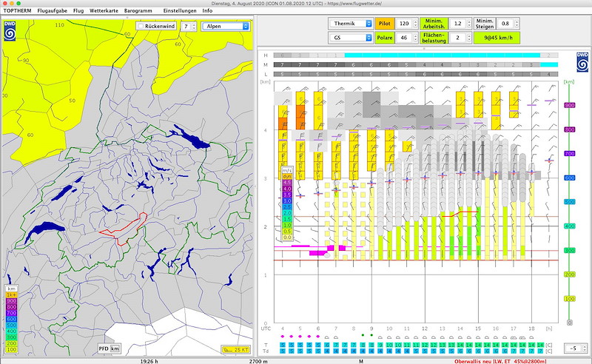Open the Wetterkarte menu
Viewport: 592px width, 364px height.
104,10
